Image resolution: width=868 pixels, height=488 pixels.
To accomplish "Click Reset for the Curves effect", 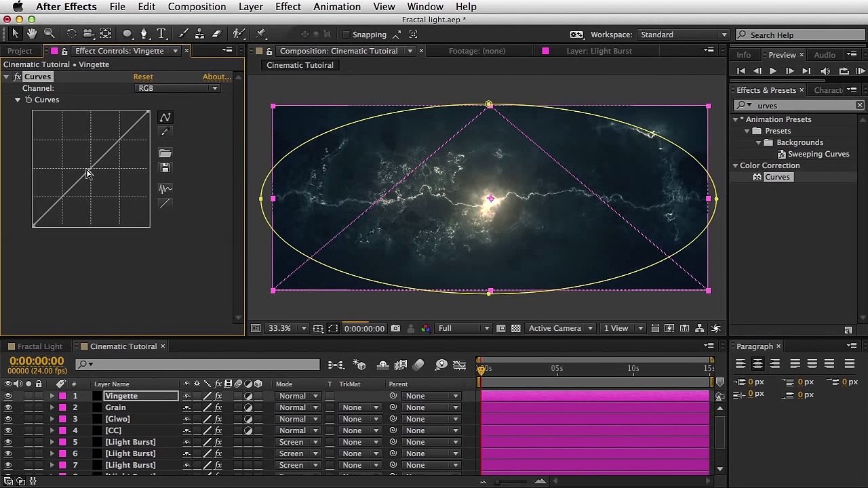I will point(143,77).
